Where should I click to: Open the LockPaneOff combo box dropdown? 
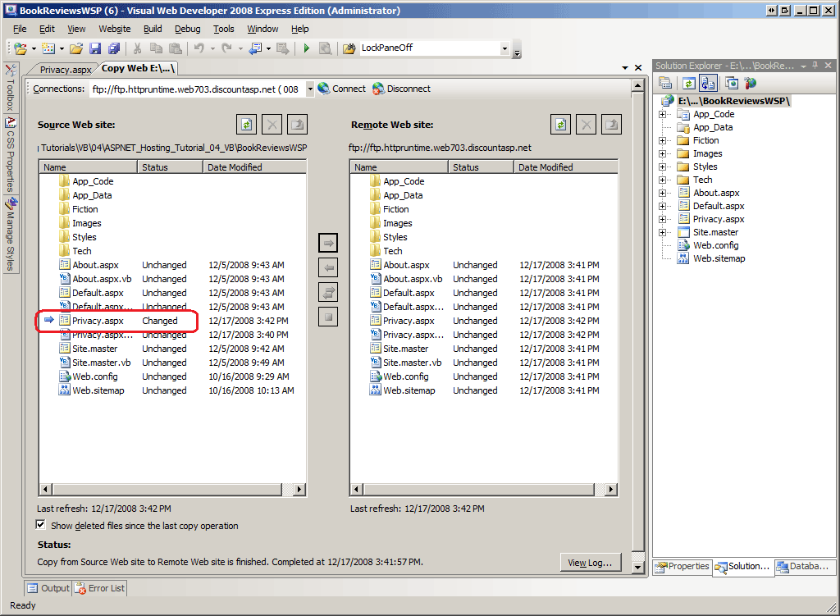pyautogui.click(x=504, y=48)
